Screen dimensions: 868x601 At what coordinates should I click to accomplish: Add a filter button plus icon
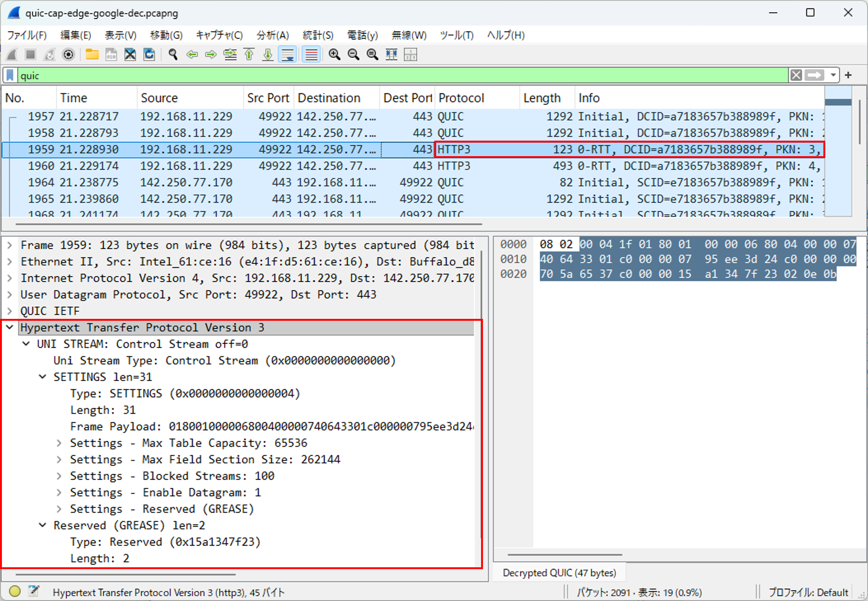pos(848,75)
